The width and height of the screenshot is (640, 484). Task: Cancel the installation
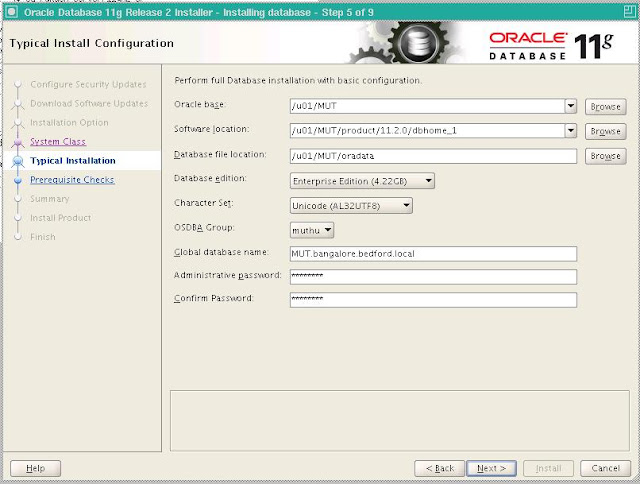coord(605,468)
